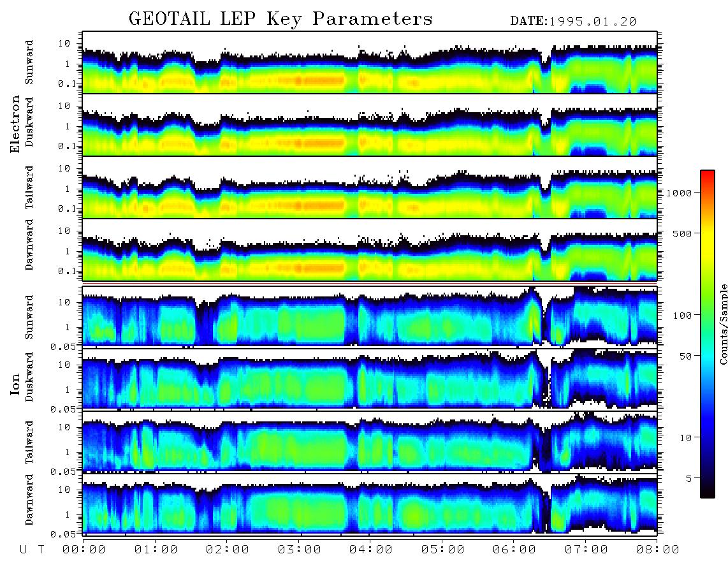This screenshot has width=728, height=561.
Task: Click the "00:00" time tick label
Action: click(84, 550)
